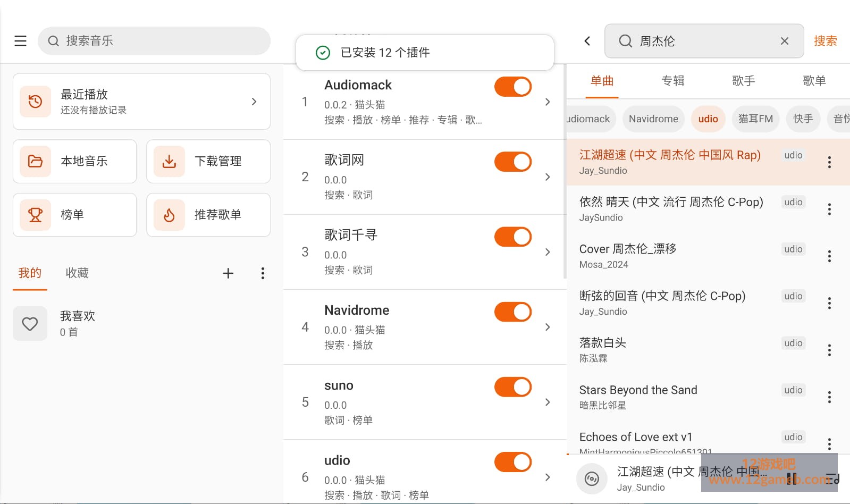Open more options for 依然 晴天 song
Image resolution: width=850 pixels, height=504 pixels.
click(829, 209)
